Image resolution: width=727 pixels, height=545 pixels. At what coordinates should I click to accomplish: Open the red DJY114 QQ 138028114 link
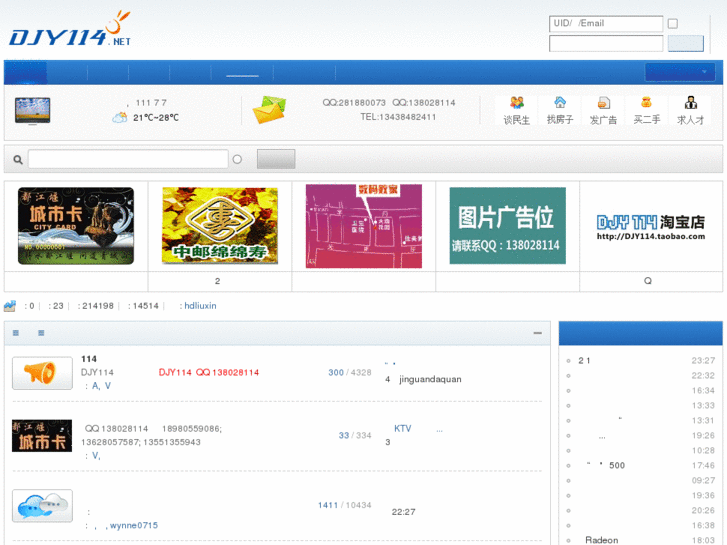[209, 372]
